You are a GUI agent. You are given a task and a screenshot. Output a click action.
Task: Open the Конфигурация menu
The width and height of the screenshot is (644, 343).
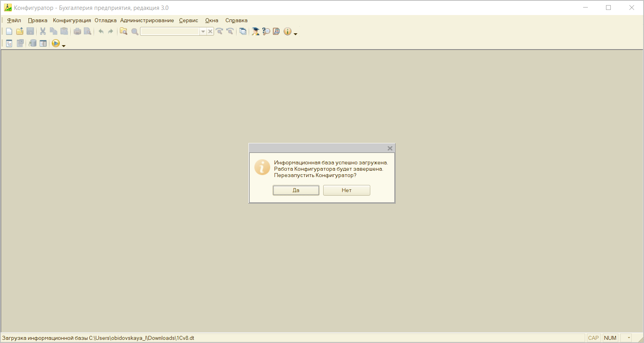pos(72,20)
